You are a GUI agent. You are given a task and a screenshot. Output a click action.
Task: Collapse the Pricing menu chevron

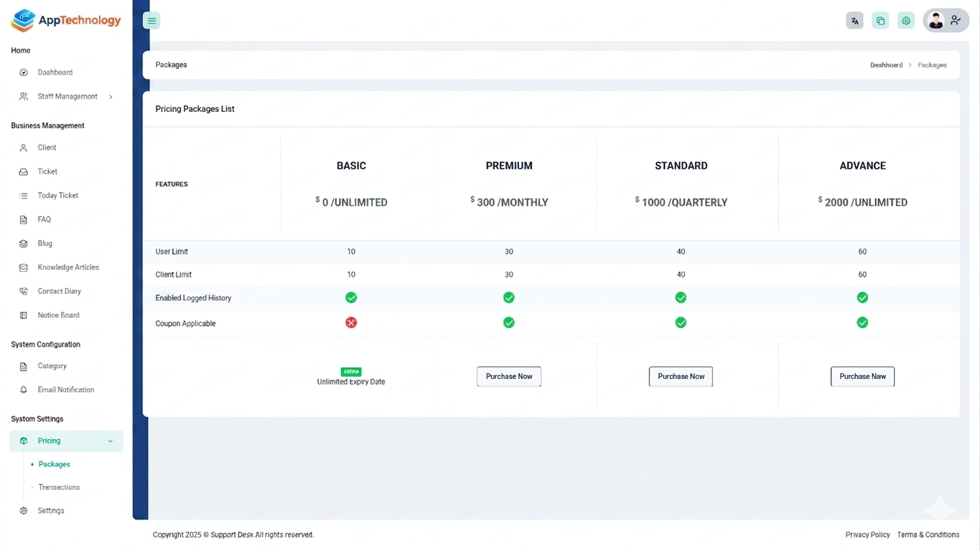(111, 441)
